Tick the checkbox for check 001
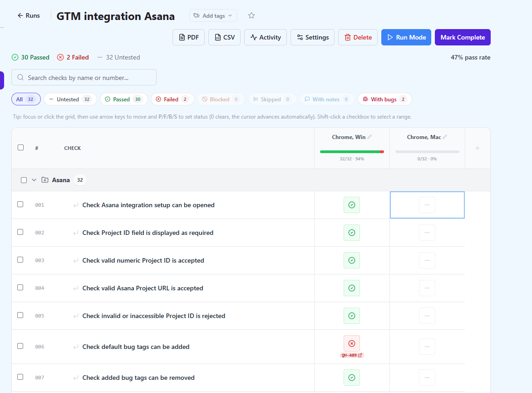This screenshot has height=393, width=532. point(20,204)
